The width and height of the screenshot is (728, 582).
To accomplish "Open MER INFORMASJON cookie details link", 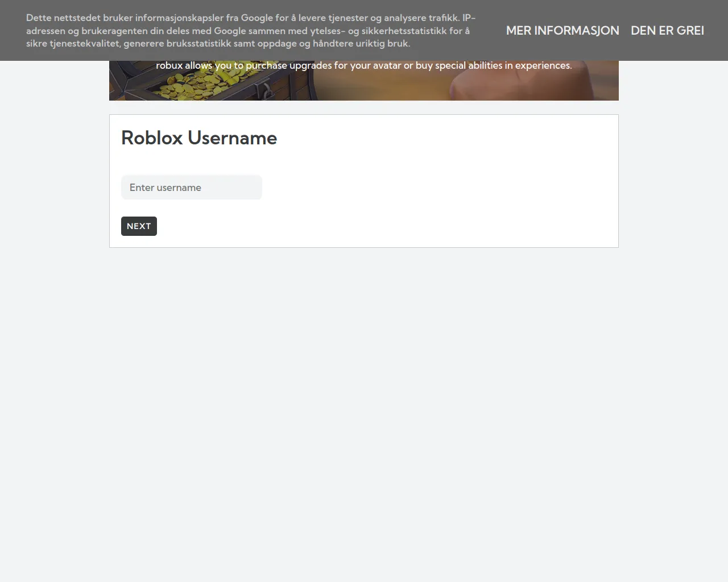I will coord(562,31).
